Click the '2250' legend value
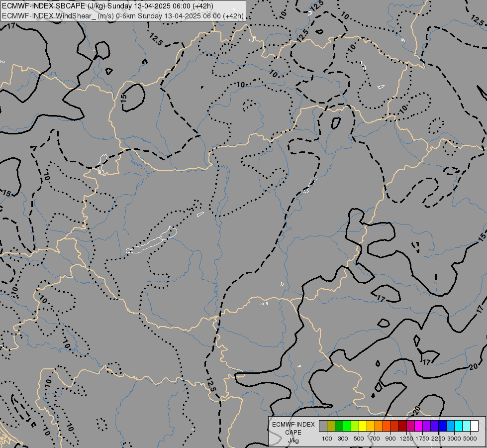 pyautogui.click(x=438, y=439)
